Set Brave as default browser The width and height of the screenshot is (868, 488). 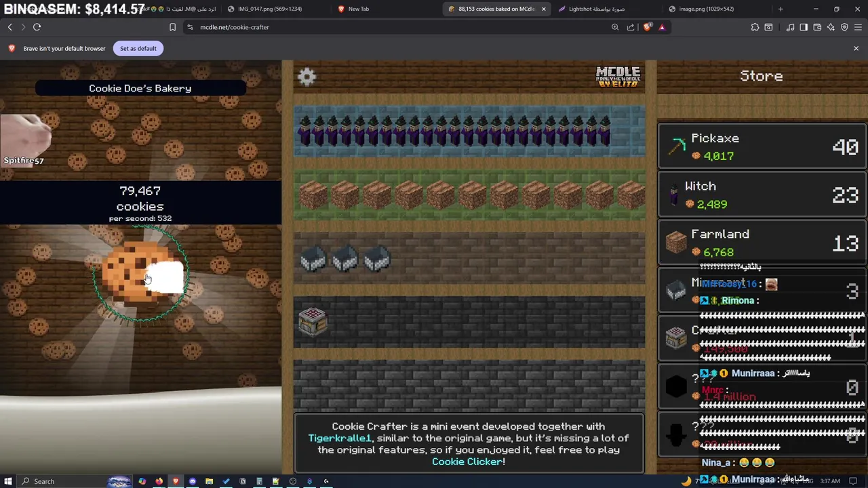[138, 48]
